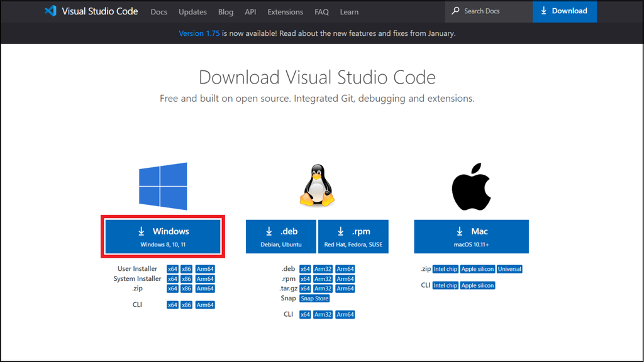644x362 pixels.
Task: Get VS Code from the Snap Store
Action: click(x=314, y=298)
